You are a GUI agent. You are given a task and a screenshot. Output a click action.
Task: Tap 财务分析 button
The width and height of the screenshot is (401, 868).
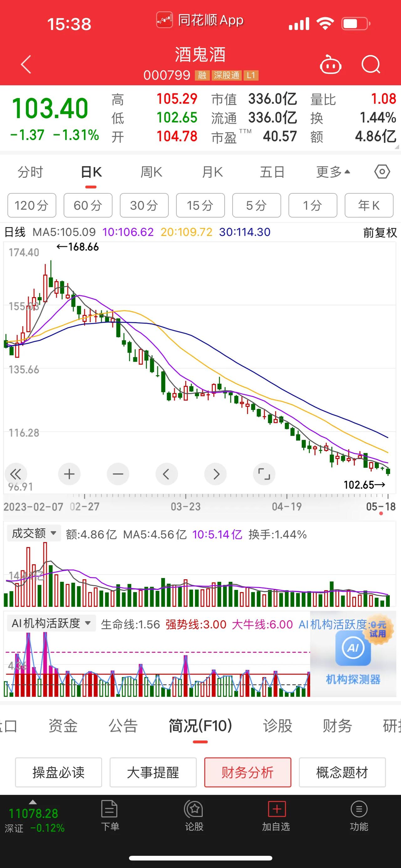coord(248,772)
